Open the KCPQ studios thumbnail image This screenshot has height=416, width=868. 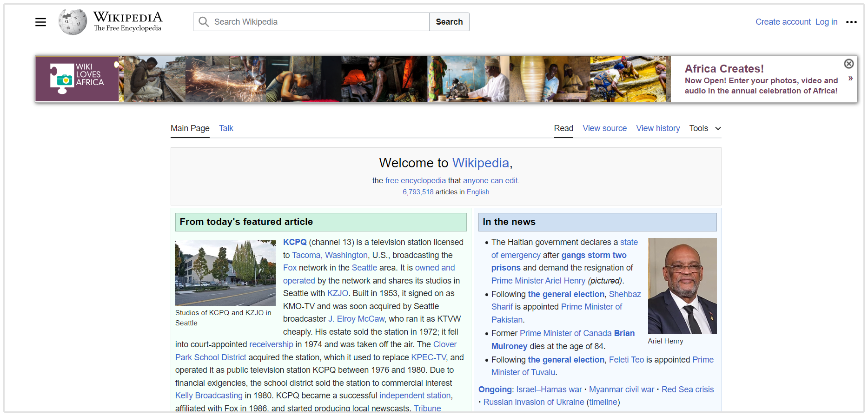pyautogui.click(x=225, y=273)
